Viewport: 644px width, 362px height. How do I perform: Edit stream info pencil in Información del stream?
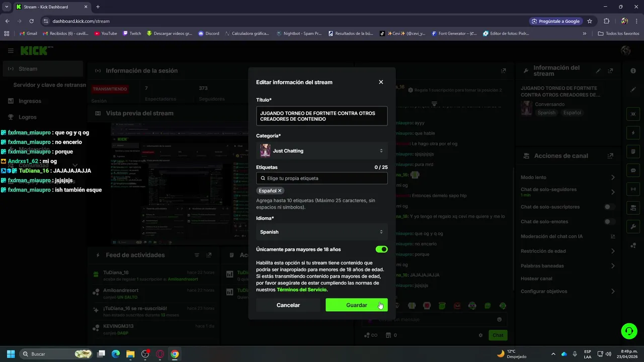pos(598,71)
